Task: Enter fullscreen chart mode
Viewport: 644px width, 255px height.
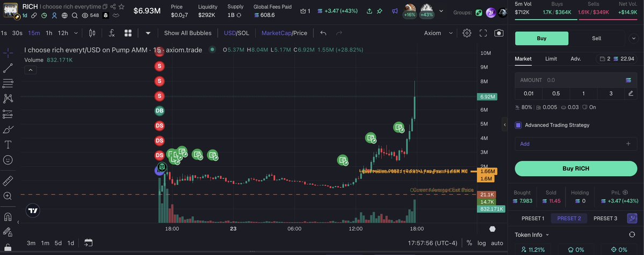Action: (483, 33)
